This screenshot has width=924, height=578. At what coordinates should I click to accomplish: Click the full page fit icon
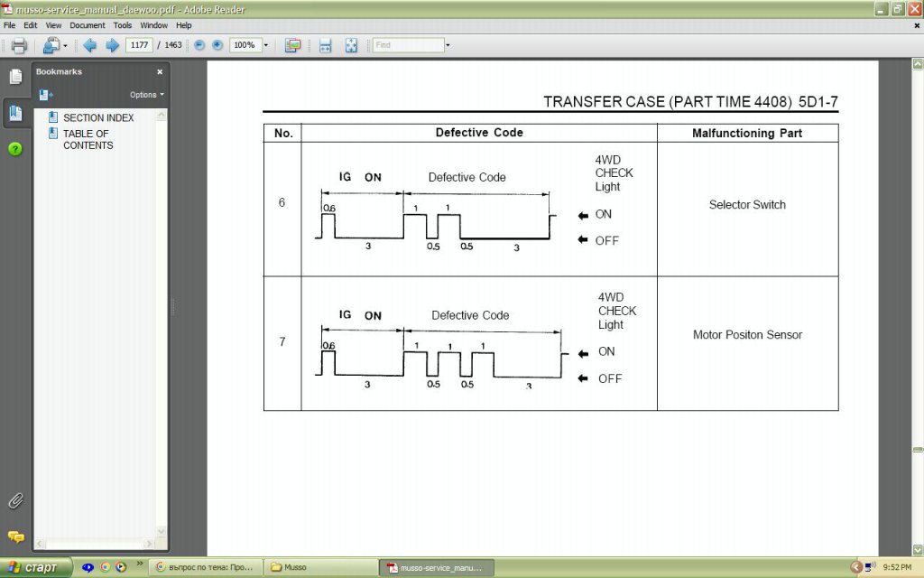point(351,45)
